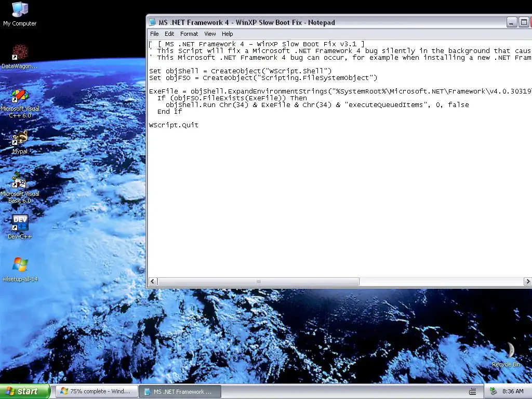Click the 'This Microsoft .NET Framework 4 bug can occur' line
532x399 pixels.
(340, 58)
